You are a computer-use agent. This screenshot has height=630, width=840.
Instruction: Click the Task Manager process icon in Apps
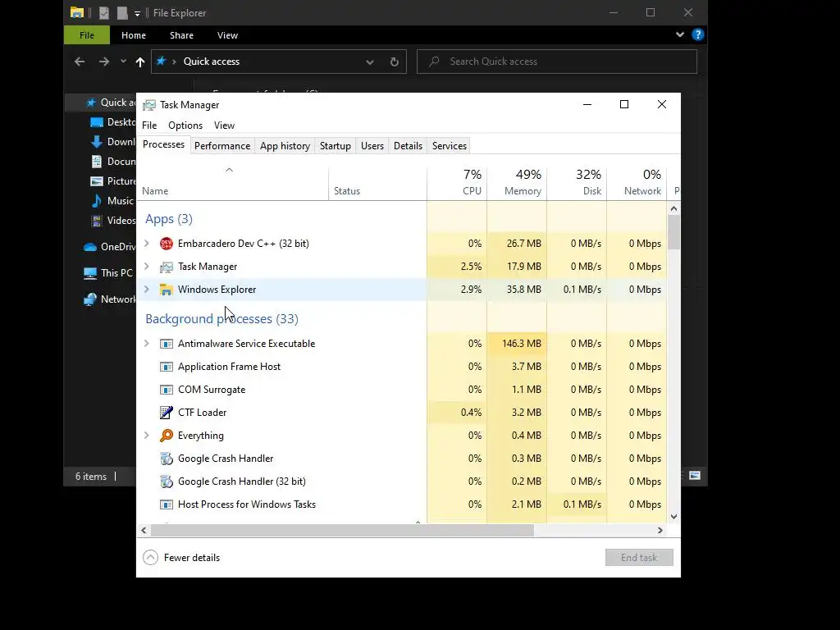pos(166,267)
